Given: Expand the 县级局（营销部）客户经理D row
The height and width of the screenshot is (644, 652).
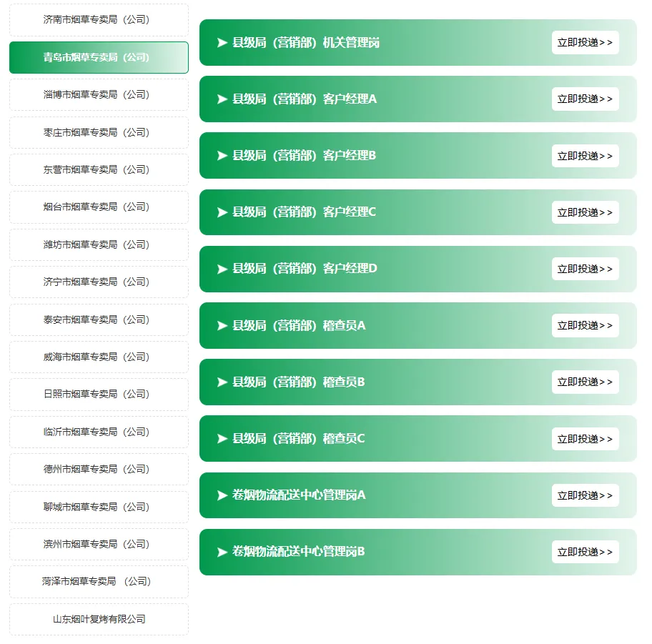Looking at the screenshot, I should click(418, 269).
